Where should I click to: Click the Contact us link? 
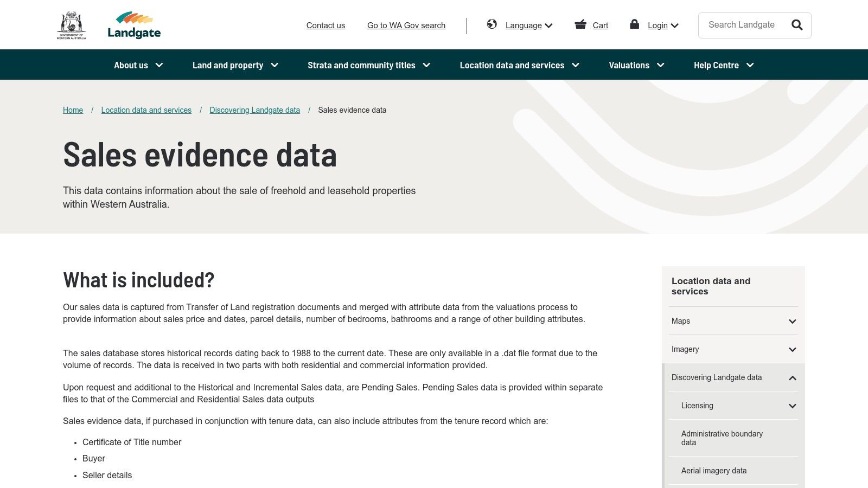325,25
